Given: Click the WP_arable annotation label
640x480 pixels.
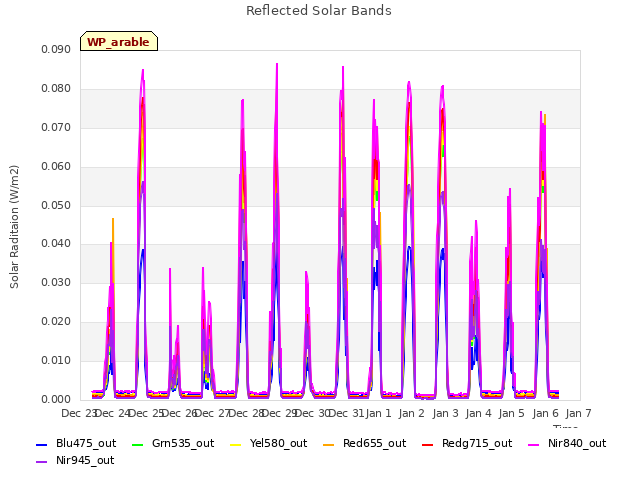Looking at the screenshot, I should point(119,42).
